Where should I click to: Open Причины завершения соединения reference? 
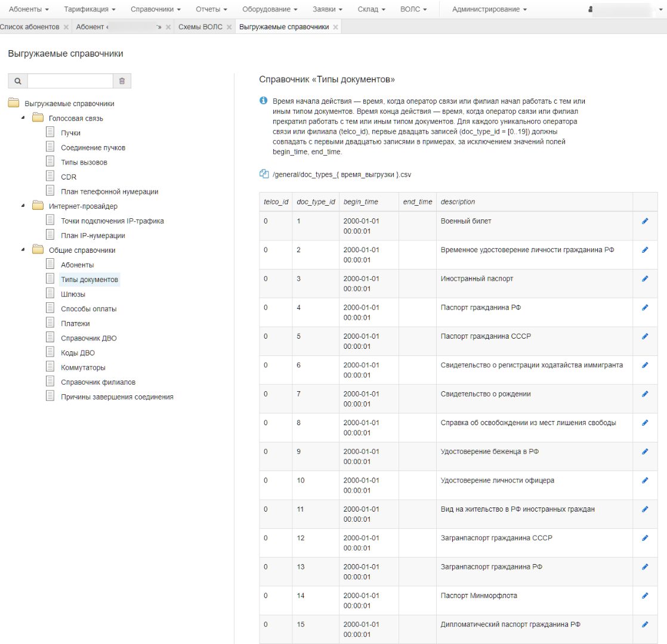click(118, 397)
